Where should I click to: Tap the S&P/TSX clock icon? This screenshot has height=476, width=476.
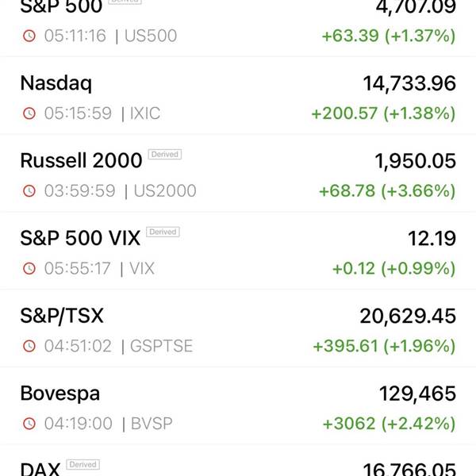point(29,346)
